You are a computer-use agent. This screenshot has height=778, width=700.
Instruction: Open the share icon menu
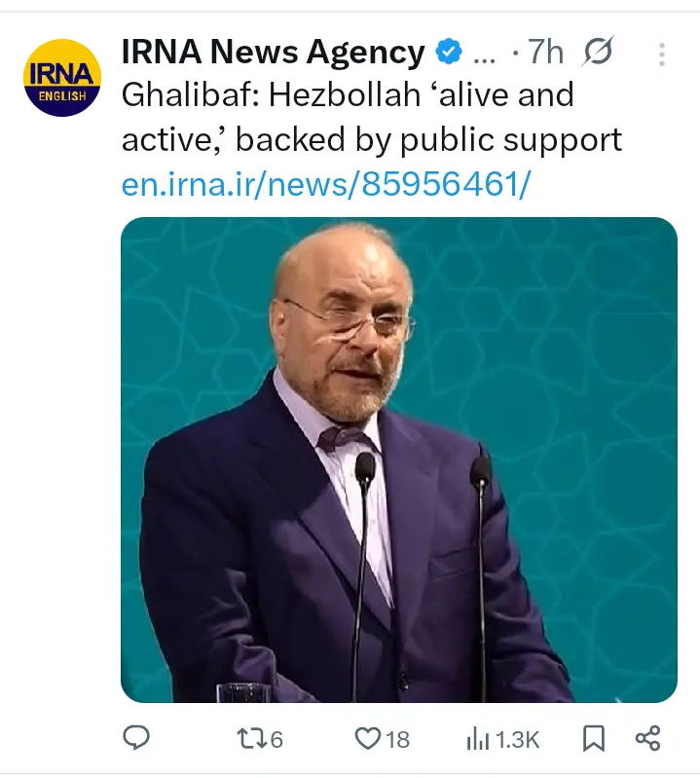648,739
